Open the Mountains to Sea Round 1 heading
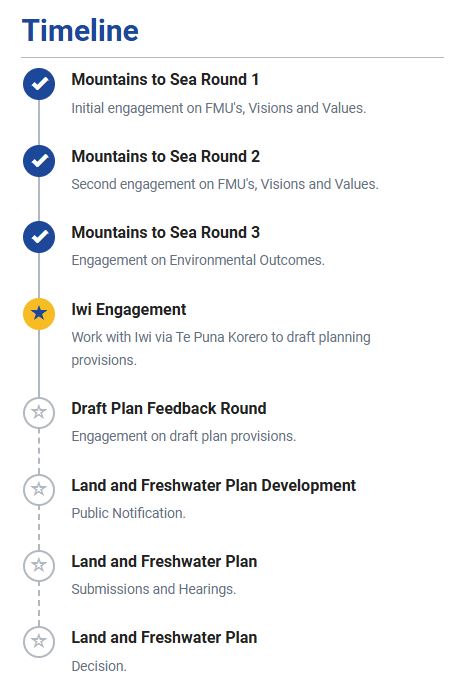The height and width of the screenshot is (690, 463). (x=165, y=80)
